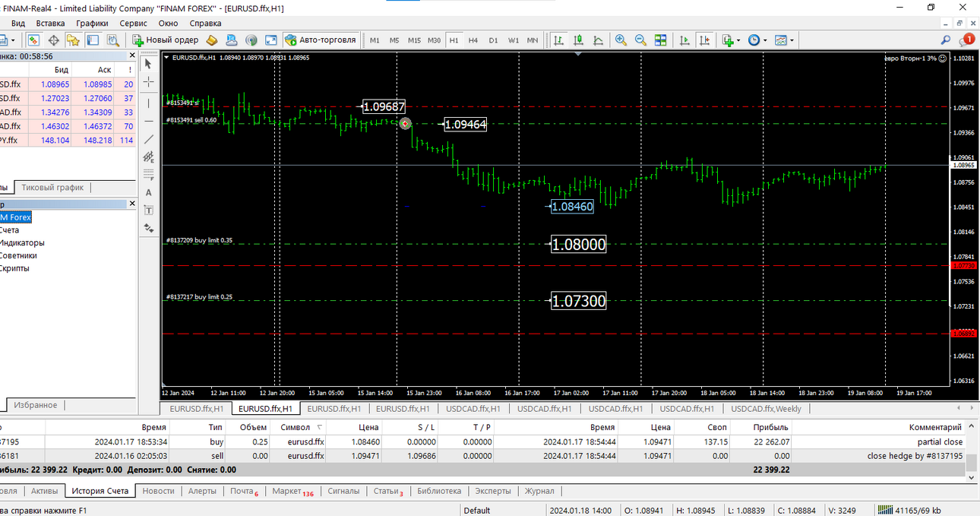The width and height of the screenshot is (980, 516).
Task: Select the D1 timeframe
Action: point(493,40)
